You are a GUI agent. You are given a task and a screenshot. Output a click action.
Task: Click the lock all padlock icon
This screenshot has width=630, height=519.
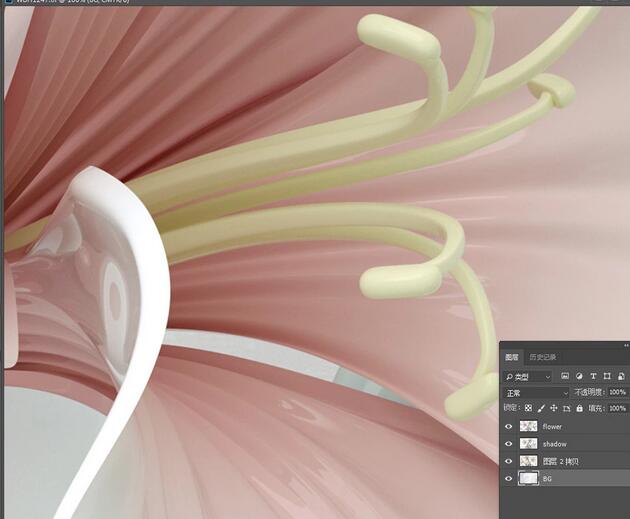(580, 409)
